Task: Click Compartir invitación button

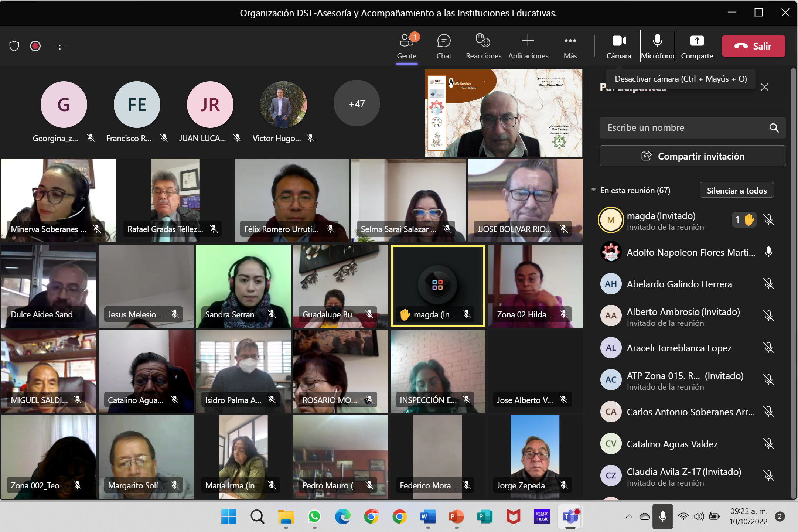Action: point(692,156)
